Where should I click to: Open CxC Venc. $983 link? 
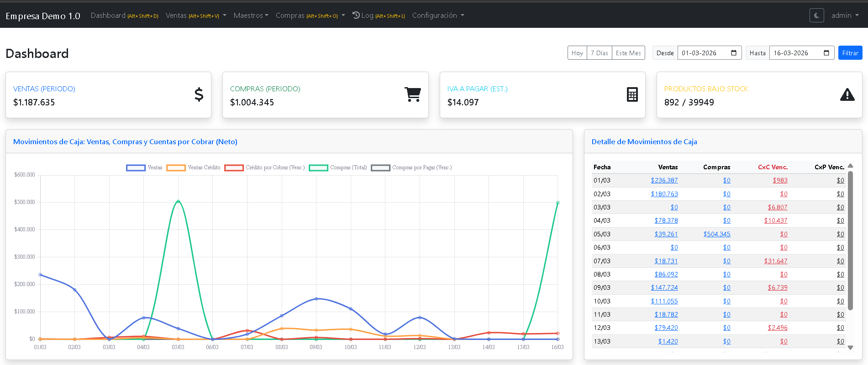pos(780,180)
